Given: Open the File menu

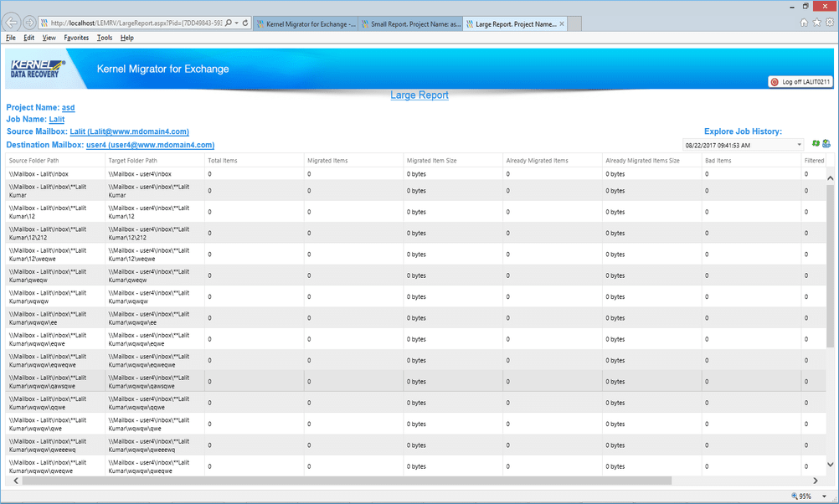Looking at the screenshot, I should (x=11, y=38).
